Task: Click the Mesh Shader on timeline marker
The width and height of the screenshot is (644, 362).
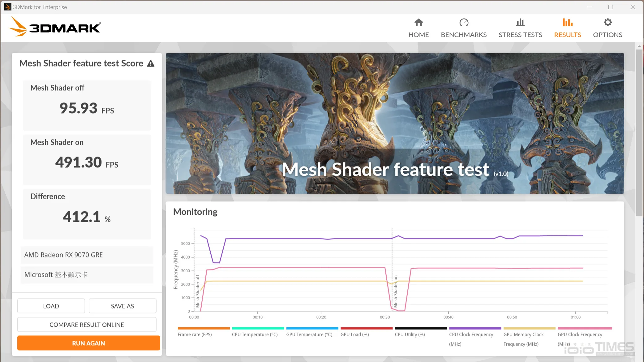Action: tap(395, 291)
